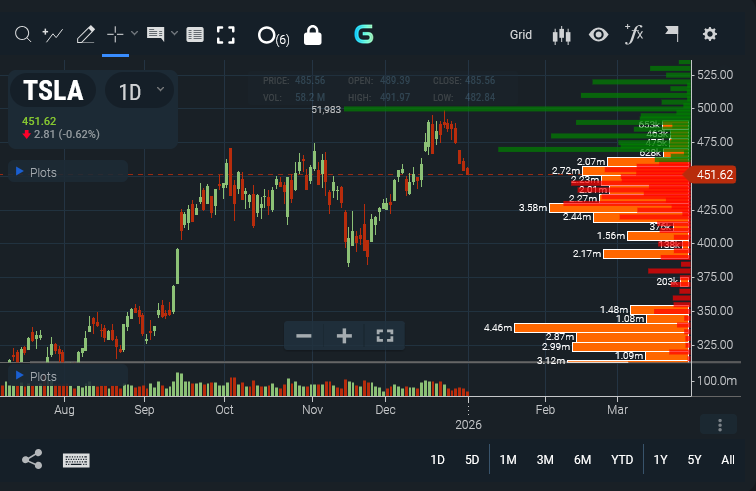Viewport: 756px width, 491px height.
Task: Open the add comparison line tool
Action: tap(53, 35)
